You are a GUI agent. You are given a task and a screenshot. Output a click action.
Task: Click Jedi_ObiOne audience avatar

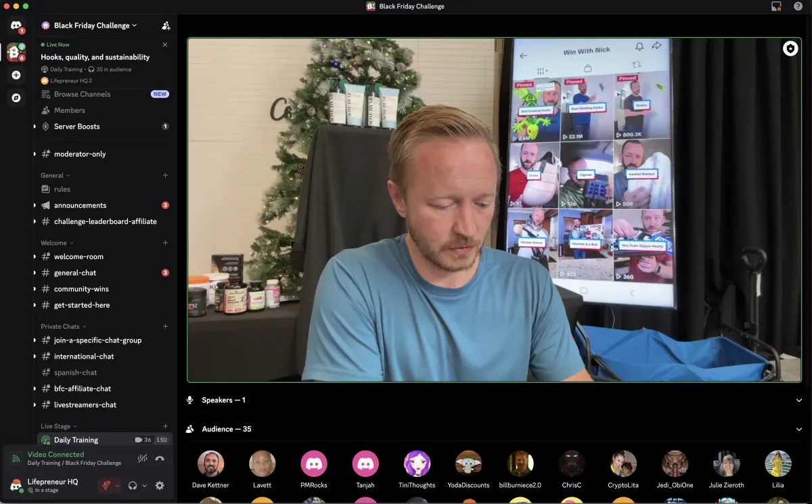[x=675, y=464]
